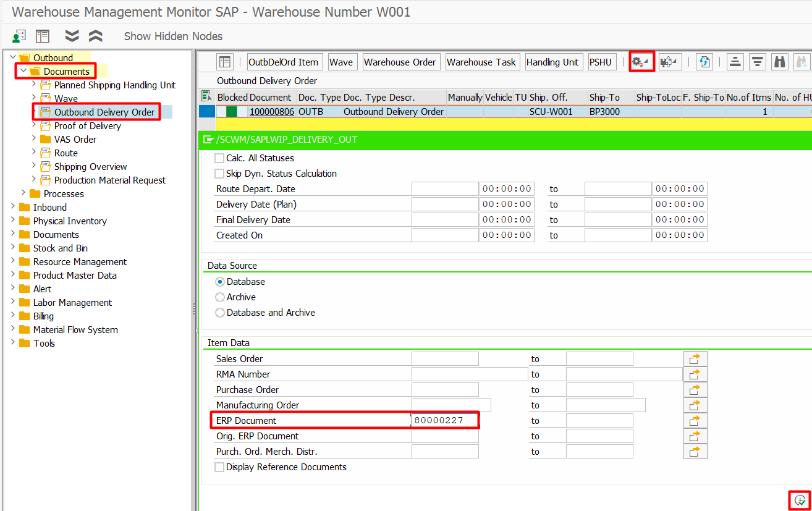
Task: Click the Find binoculars icon
Action: [780, 62]
